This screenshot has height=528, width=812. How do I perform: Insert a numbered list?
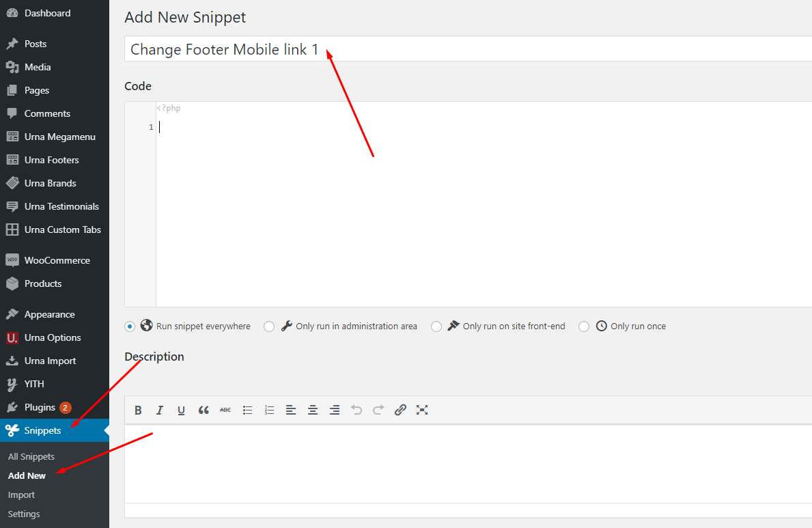click(x=269, y=411)
